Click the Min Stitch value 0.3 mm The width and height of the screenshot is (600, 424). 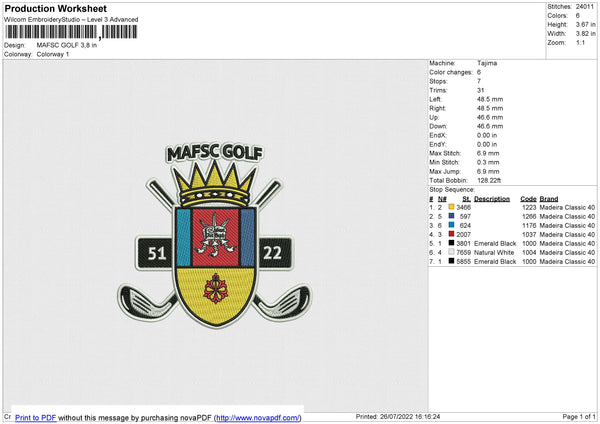488,162
